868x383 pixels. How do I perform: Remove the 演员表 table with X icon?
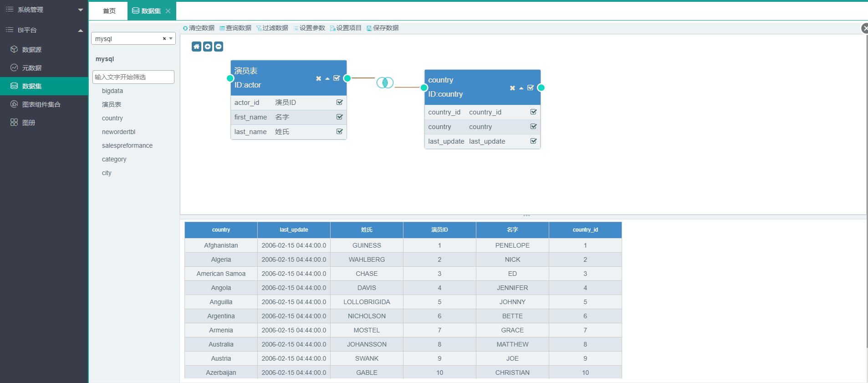318,78
